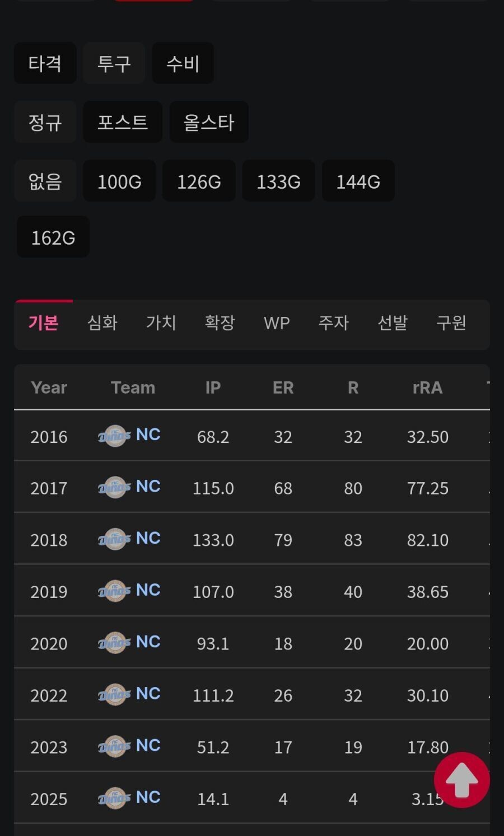Tap the red scroll-to-top arrow button
The image size is (504, 836).
(461, 779)
